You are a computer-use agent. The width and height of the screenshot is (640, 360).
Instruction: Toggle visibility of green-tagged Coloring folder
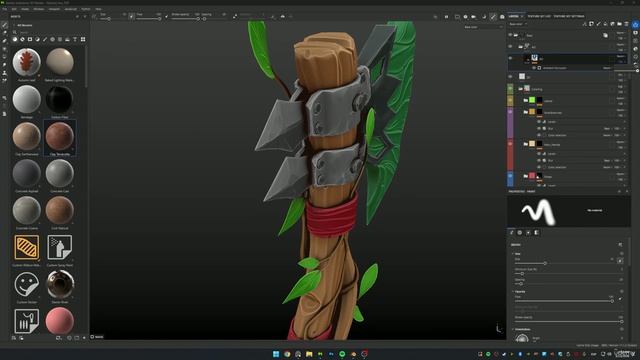510,88
